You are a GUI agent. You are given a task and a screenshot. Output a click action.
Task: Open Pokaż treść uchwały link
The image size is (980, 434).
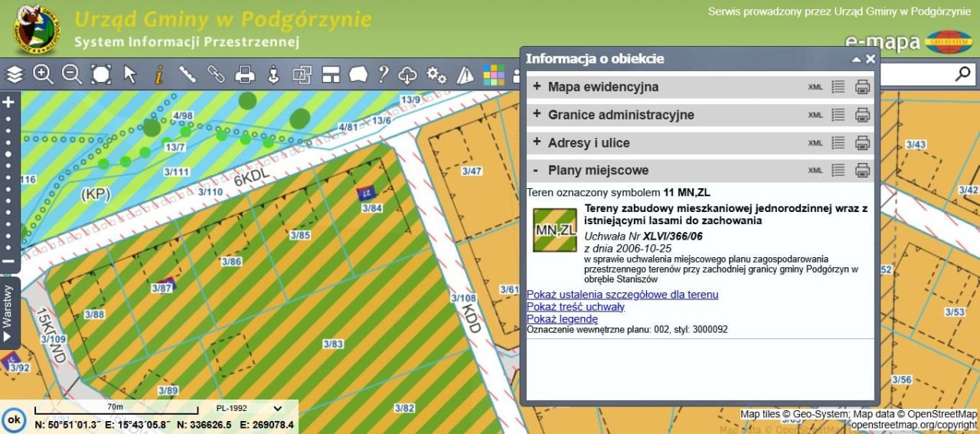(576, 307)
